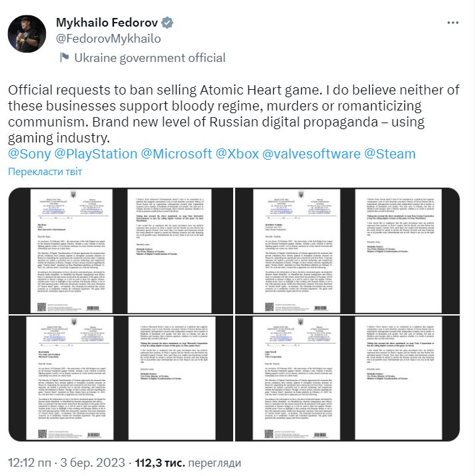This screenshot has width=475, height=476.
Task: Click the blue verified badge icon
Action: (x=169, y=23)
